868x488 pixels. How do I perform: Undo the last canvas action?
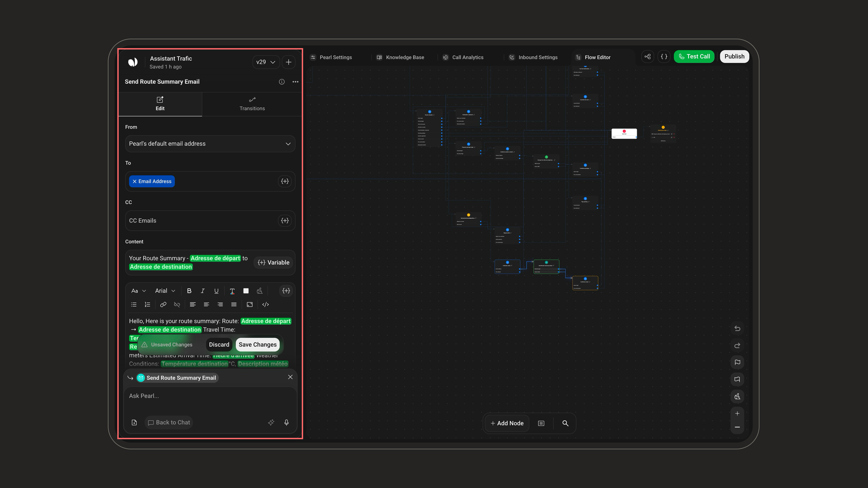[x=737, y=329]
